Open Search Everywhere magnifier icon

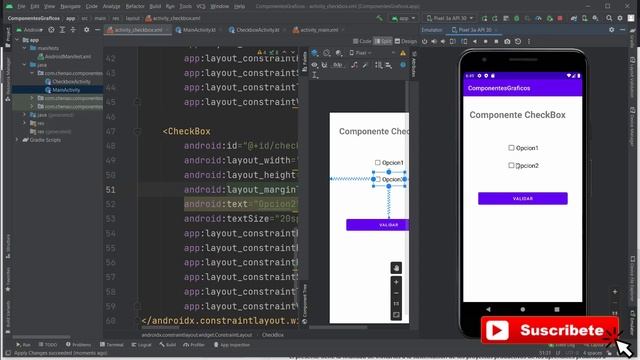coord(609,18)
